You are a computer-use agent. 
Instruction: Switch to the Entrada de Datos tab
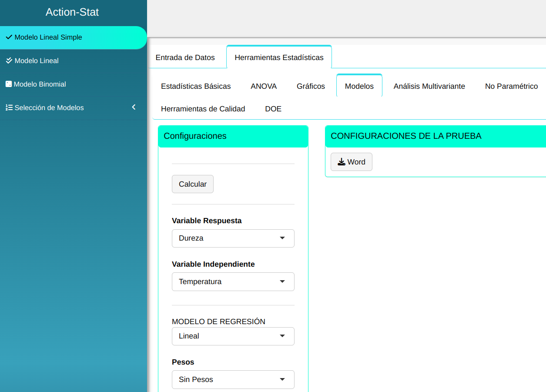(x=185, y=57)
